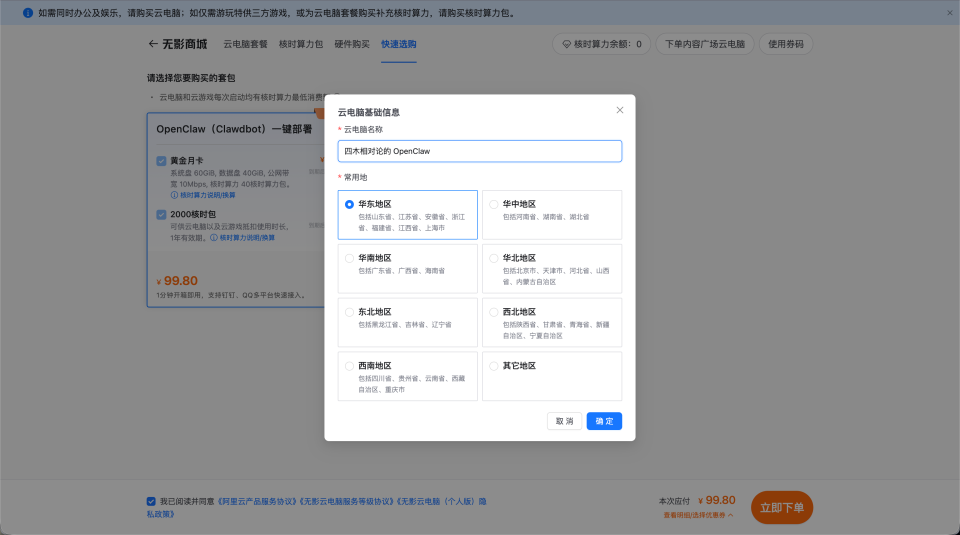Select the 华南地区 radio option
Screen dimensions: 960x535
[x=349, y=258]
